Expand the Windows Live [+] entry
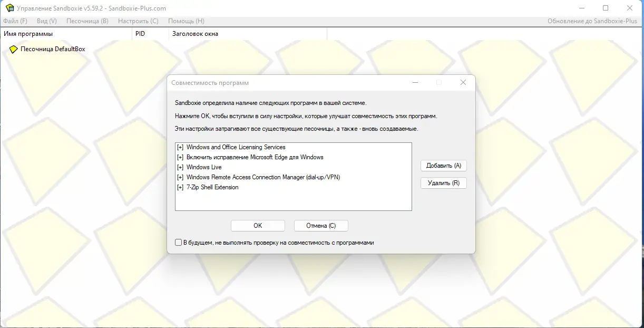 [180, 168]
